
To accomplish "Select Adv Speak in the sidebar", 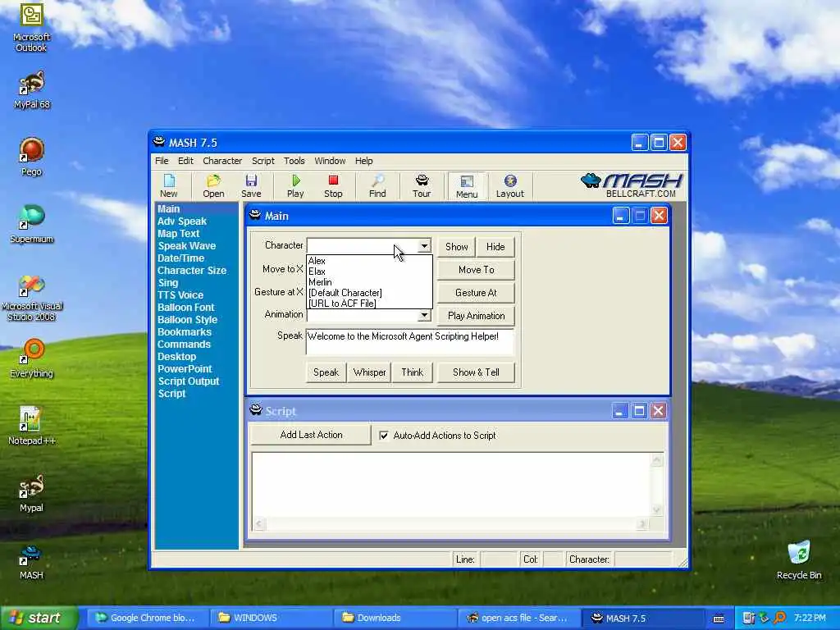I will pyautogui.click(x=181, y=221).
